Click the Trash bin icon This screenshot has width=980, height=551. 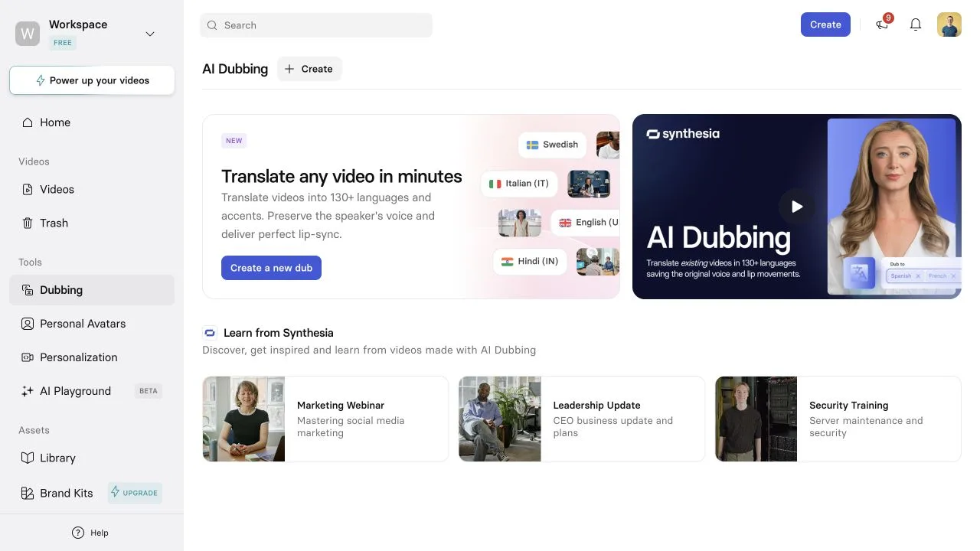coord(28,223)
